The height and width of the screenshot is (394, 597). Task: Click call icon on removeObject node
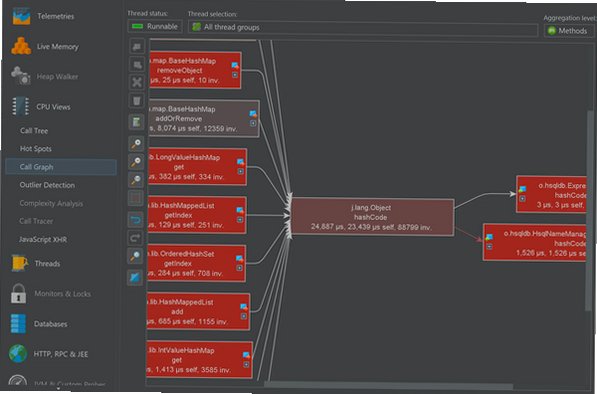pos(235,66)
